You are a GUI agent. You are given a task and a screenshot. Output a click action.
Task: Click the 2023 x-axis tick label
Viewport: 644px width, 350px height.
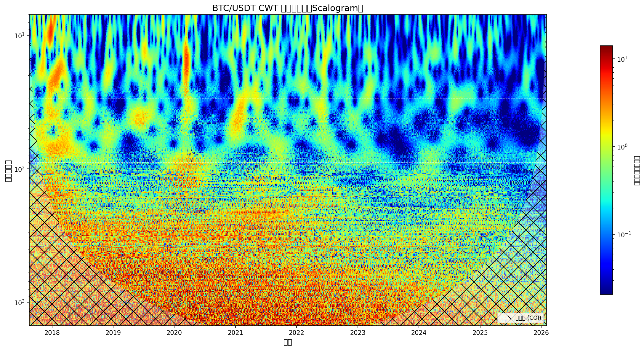click(x=358, y=333)
